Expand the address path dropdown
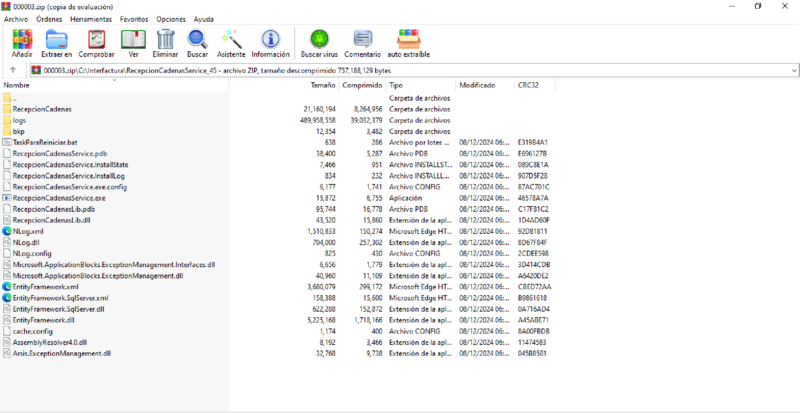Viewport: 800px width, 413px height. [794, 70]
